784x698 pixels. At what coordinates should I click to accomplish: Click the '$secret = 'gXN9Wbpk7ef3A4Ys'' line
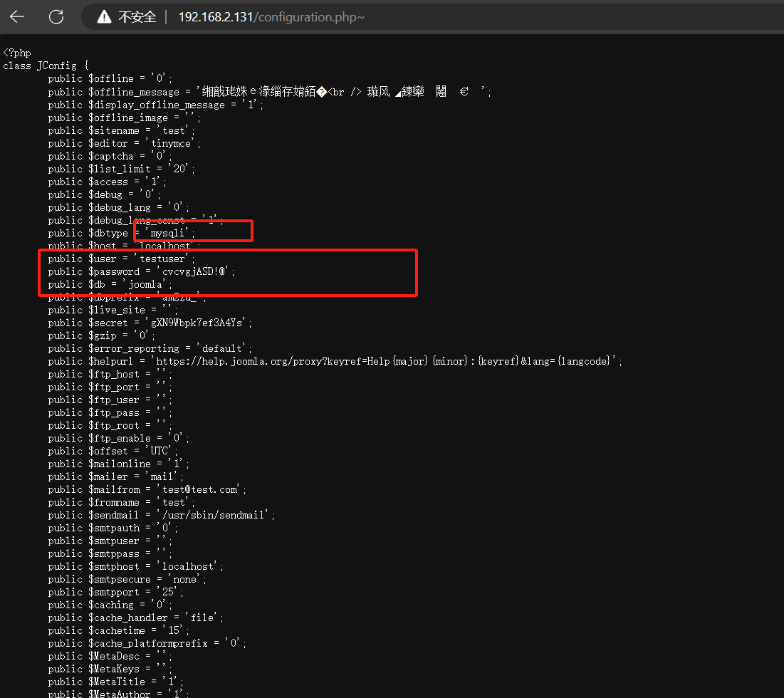coord(150,323)
